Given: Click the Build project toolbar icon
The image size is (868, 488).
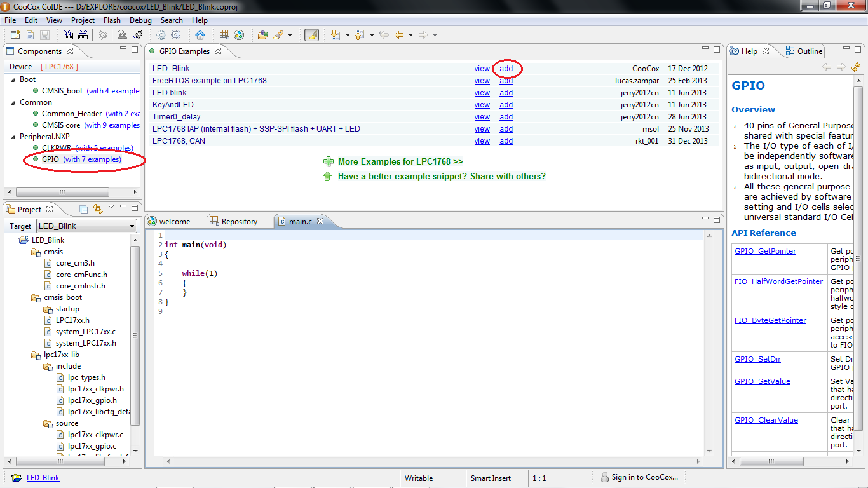Looking at the screenshot, I should [68, 35].
